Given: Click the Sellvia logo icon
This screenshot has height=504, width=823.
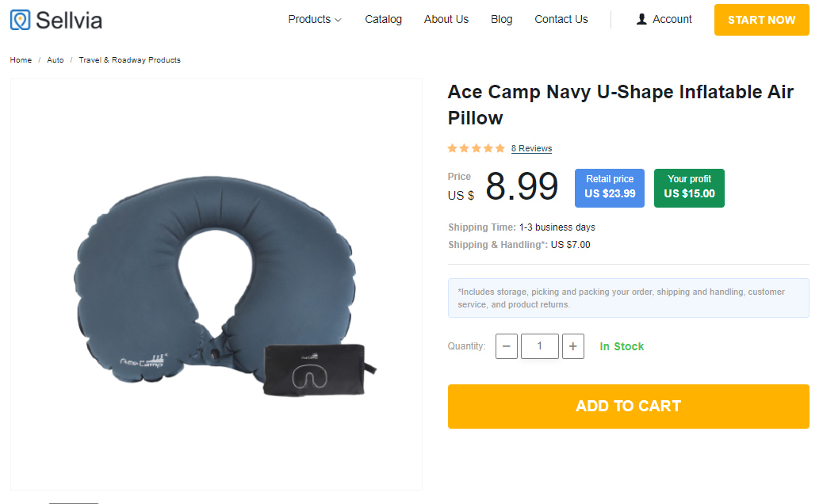Looking at the screenshot, I should (21, 20).
